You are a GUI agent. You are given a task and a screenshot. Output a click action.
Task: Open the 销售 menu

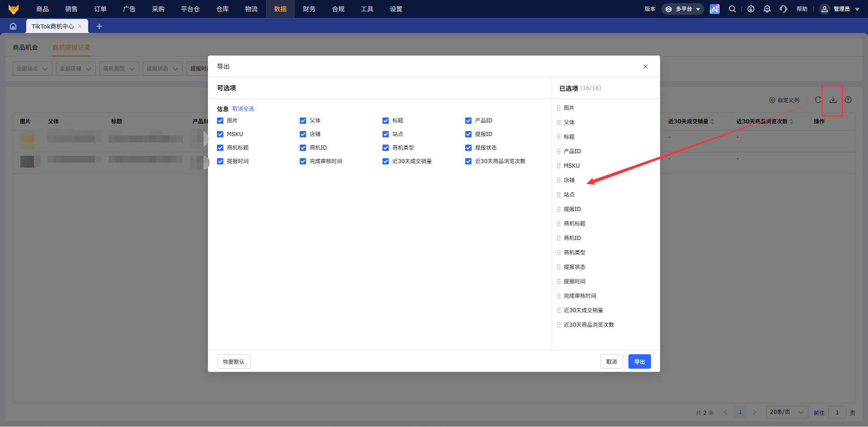coord(71,9)
